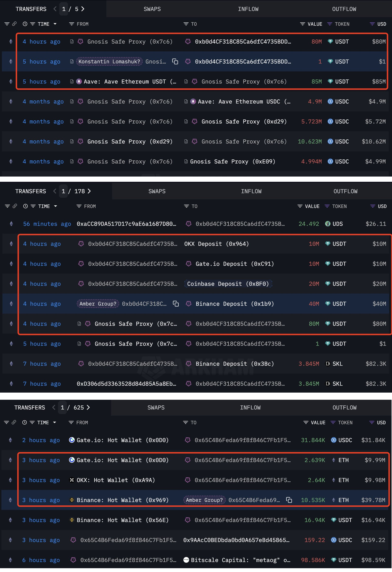
Task: Click the clock icon in the 625-page panel header
Action: tap(24, 422)
